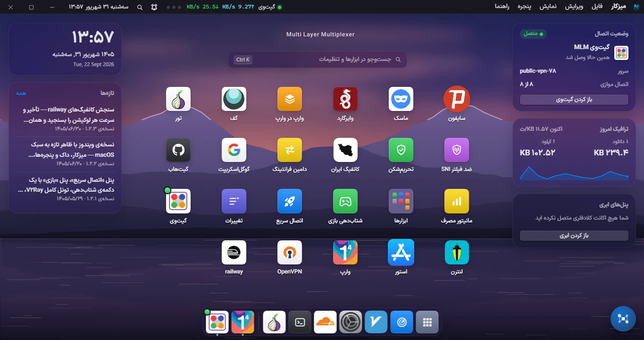The height and width of the screenshot is (340, 644).
Task: Launch the تور (Tor) icon on the desktop grid
Action: (x=178, y=99)
